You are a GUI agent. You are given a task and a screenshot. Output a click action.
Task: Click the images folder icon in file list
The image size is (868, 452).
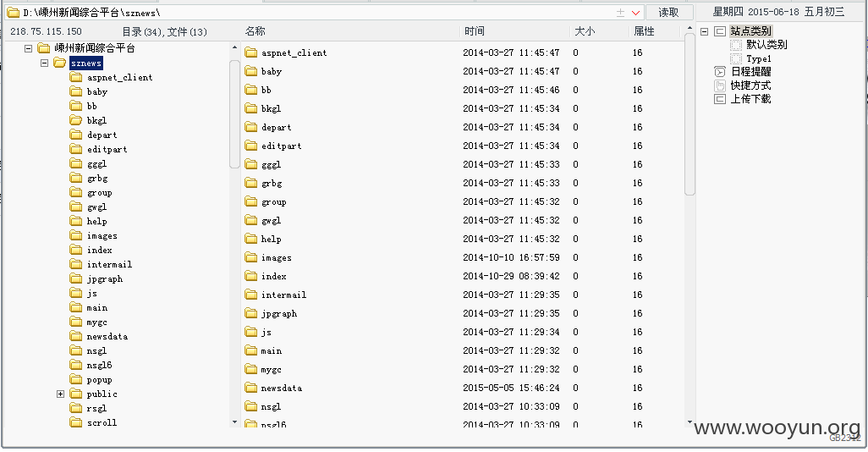click(251, 257)
